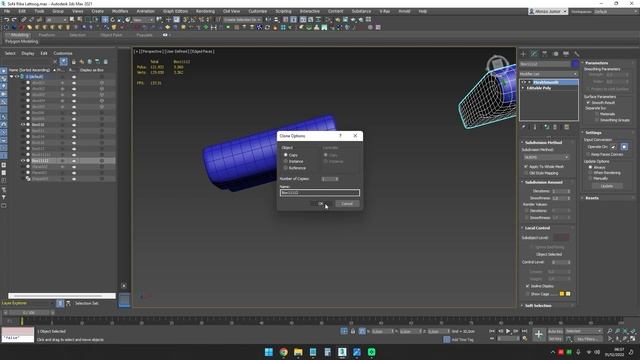Viewport: 640px width, 360px height.
Task: Open the Create tab in command panel
Action: 524,54
